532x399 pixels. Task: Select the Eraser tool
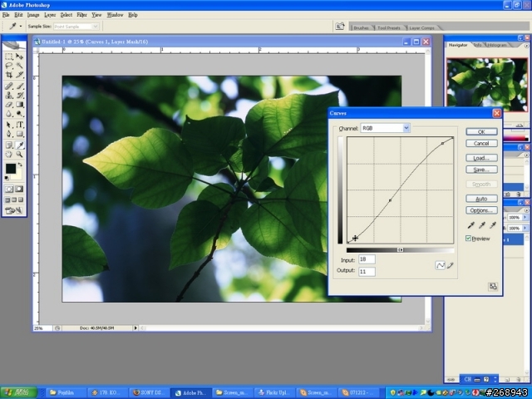point(9,105)
